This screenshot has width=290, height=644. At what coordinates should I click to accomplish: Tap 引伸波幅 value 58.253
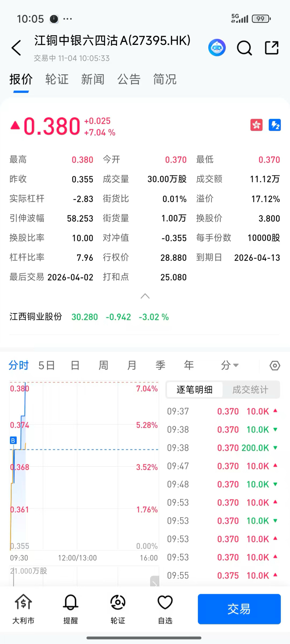coord(80,218)
